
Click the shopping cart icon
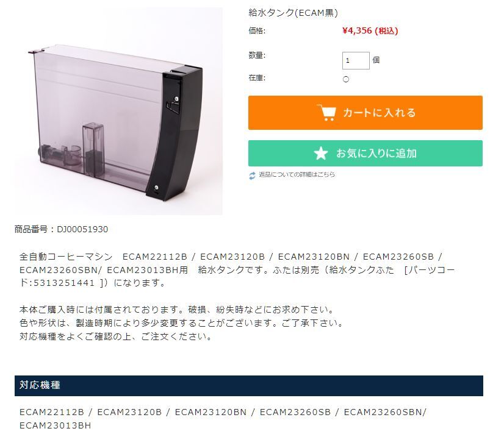click(x=326, y=113)
